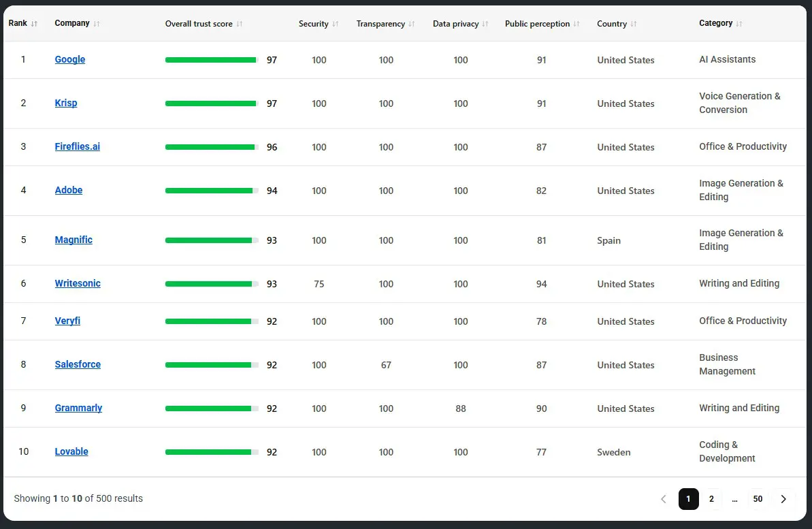
Task: Sort table by Rank column arrows
Action: 34,24
